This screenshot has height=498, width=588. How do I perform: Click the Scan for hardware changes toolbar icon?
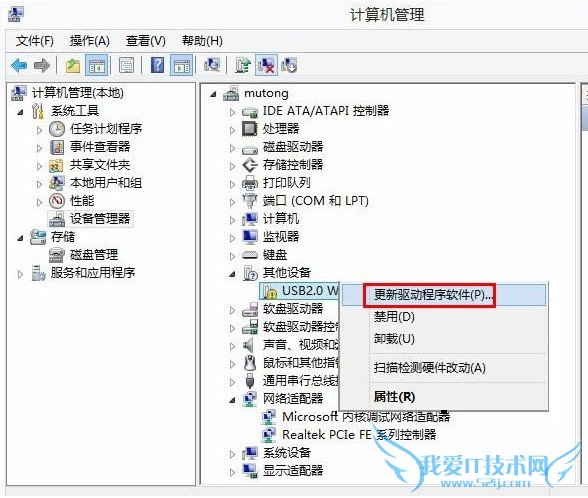click(212, 65)
